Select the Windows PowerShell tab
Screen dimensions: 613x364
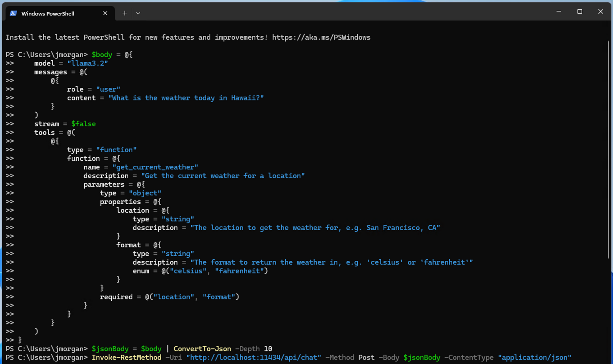(x=48, y=13)
